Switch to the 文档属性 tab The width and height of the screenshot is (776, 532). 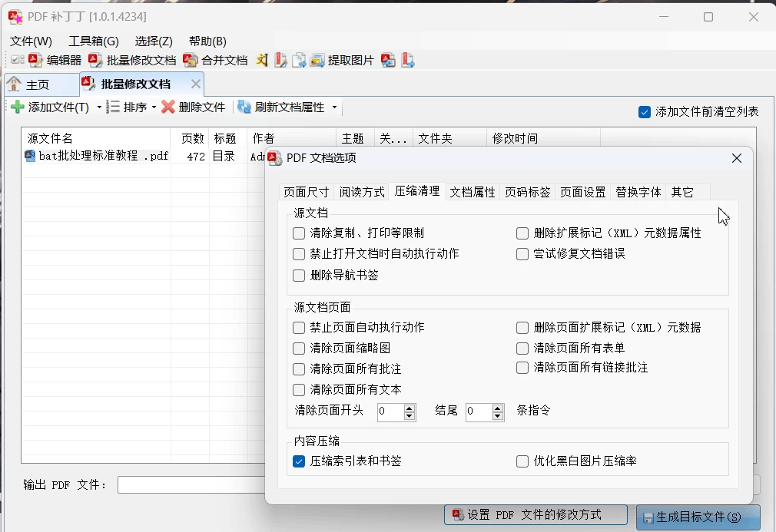click(473, 192)
